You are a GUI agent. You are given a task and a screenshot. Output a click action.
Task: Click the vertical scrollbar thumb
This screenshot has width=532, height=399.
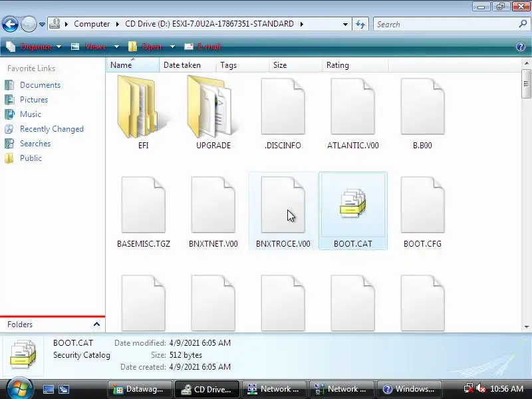click(526, 84)
